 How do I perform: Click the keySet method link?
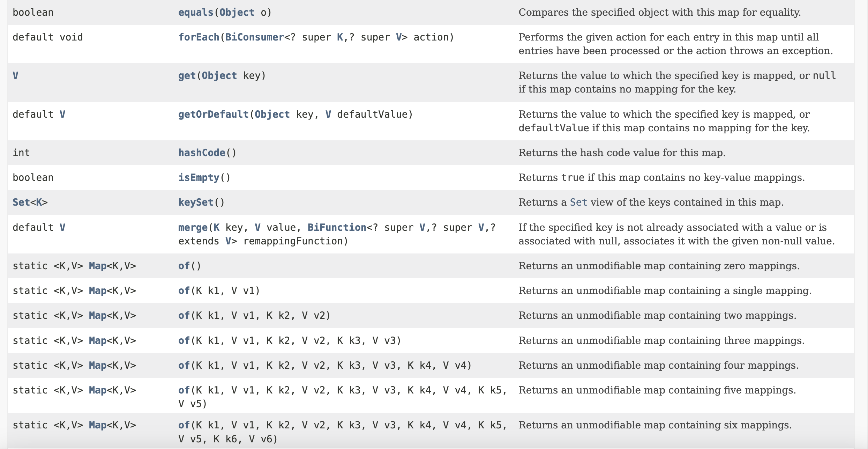[x=195, y=203]
